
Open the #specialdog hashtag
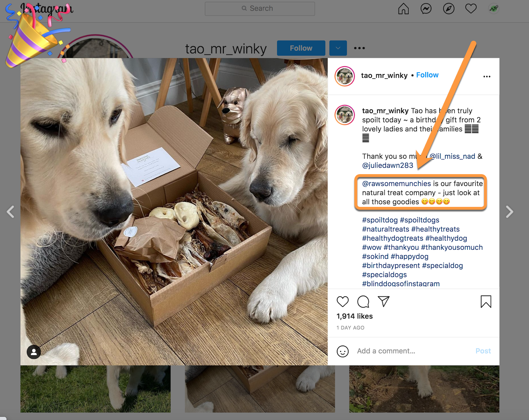click(x=442, y=266)
